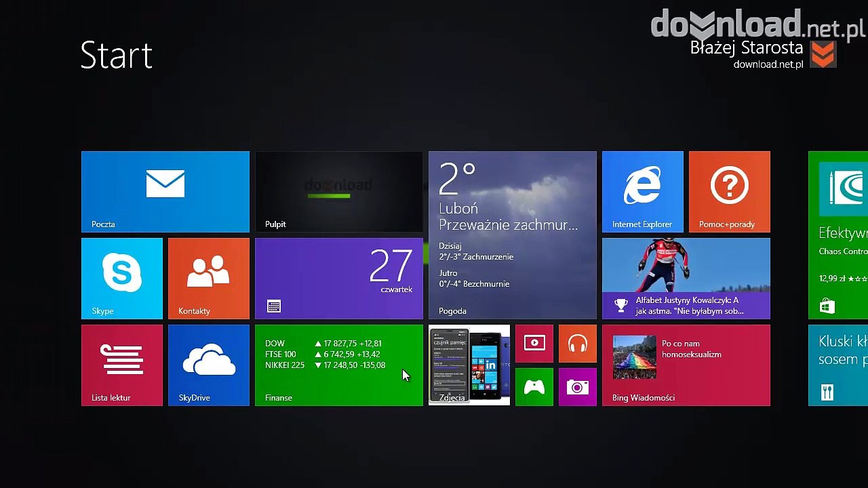The height and width of the screenshot is (488, 868).
Task: Click the Jutro forecast on weather tile
Action: pyautogui.click(x=474, y=279)
